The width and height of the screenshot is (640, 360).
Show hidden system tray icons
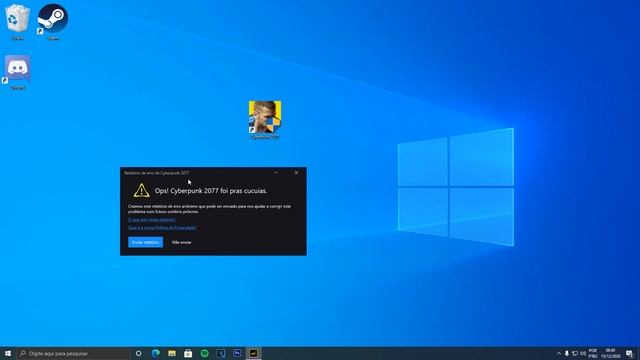point(559,353)
